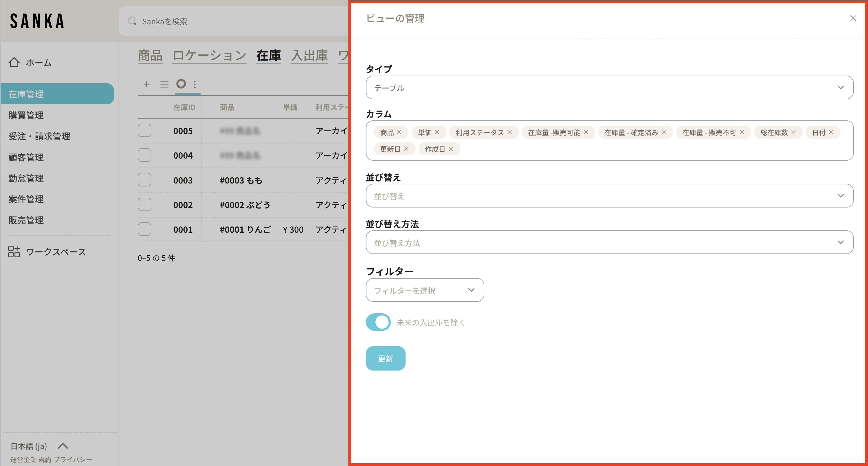The height and width of the screenshot is (466, 868).
Task: Click the プライバシー footer link
Action: [73, 459]
